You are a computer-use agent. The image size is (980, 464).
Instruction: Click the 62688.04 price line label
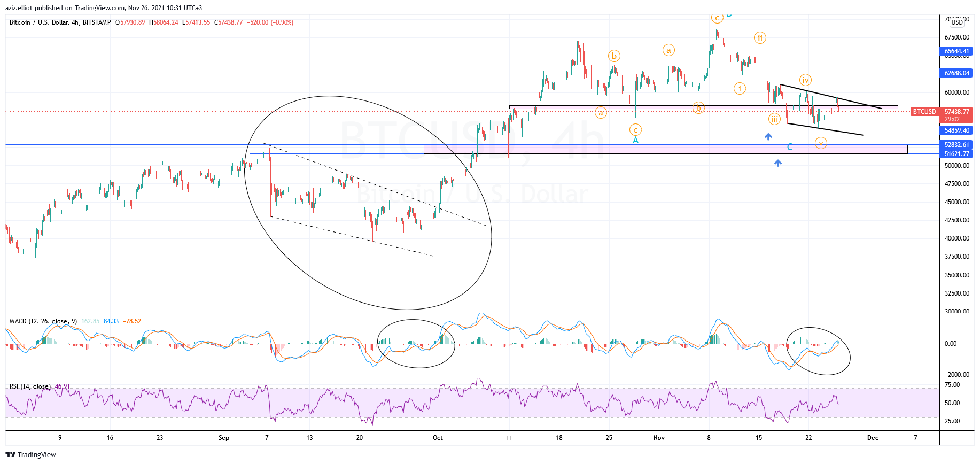point(956,73)
